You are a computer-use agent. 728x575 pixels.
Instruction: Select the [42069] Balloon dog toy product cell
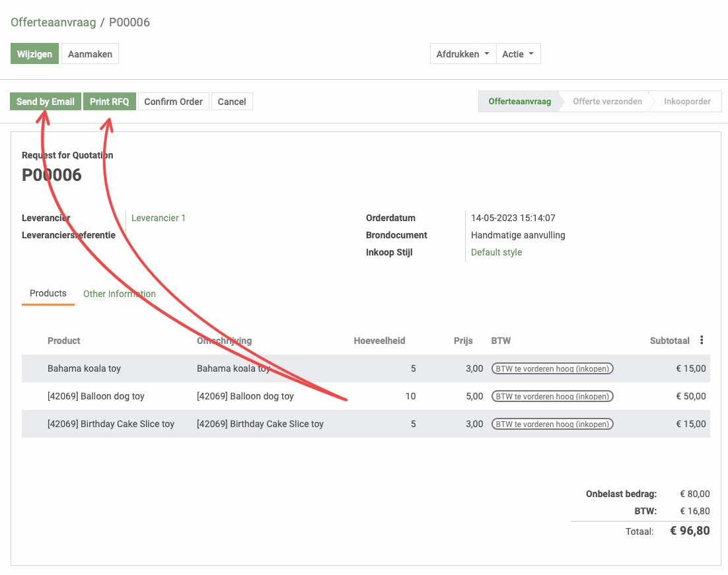(x=96, y=396)
